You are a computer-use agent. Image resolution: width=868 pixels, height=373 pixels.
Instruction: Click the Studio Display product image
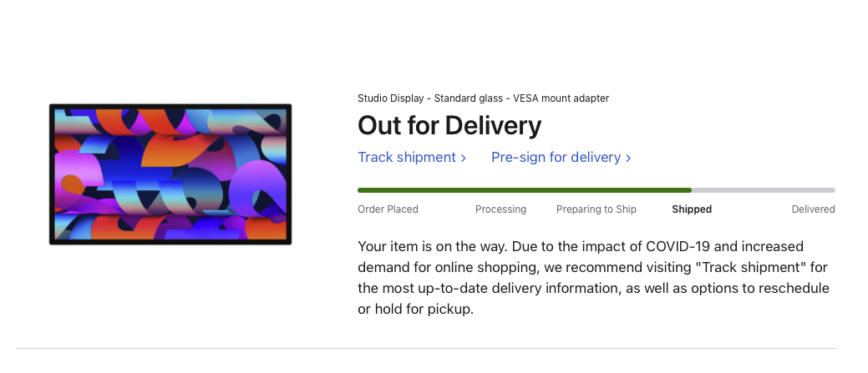170,174
